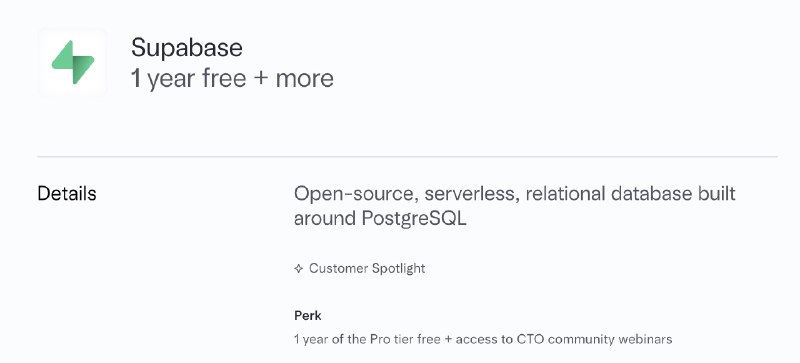Screen dimensions: 800x363
Task: Click '1 year of the' in the perk line
Action: (x=331, y=339)
